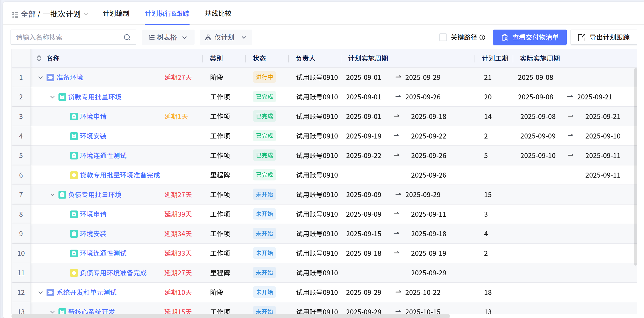Click the name search input field
Viewport: 644px width, 318px height.
(68, 37)
